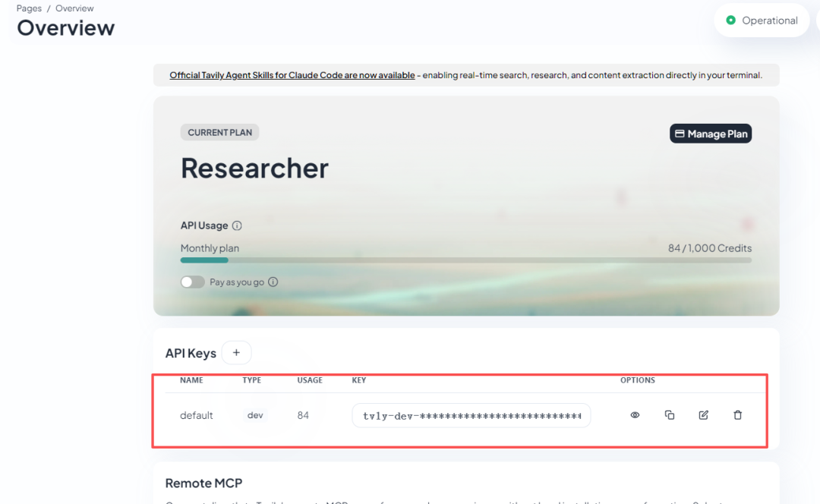Screen dimensions: 820x504
Task: Enable the Pay as you go toggle
Action: tap(192, 282)
